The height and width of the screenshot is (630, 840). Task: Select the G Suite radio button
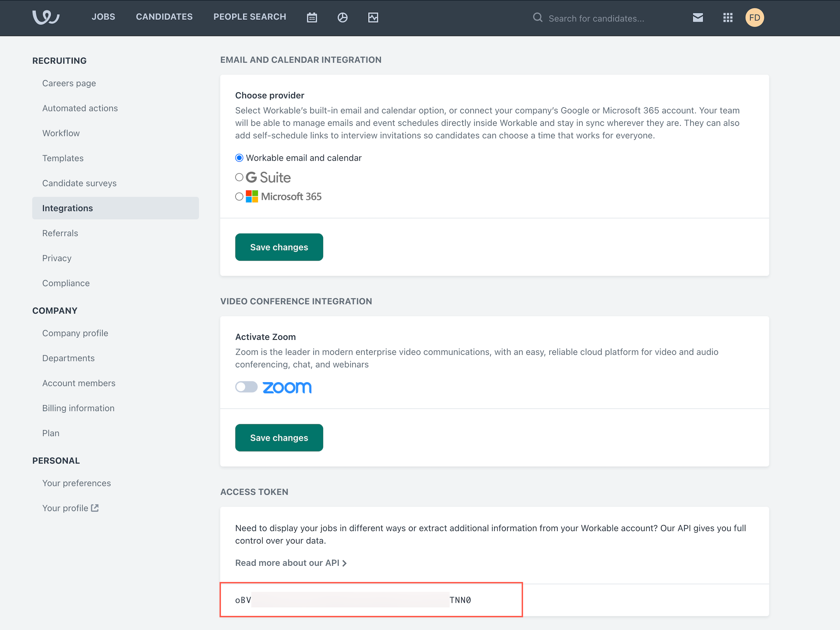[x=239, y=176]
